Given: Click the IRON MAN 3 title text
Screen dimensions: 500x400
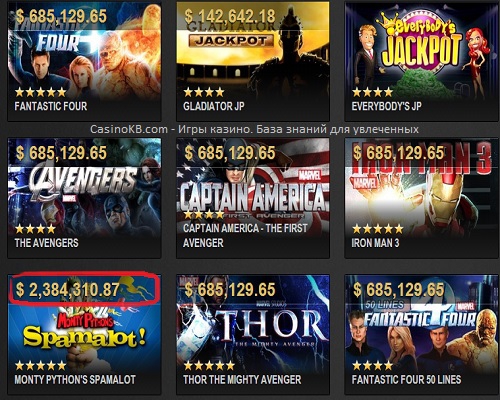Looking at the screenshot, I should pyautogui.click(x=375, y=243).
